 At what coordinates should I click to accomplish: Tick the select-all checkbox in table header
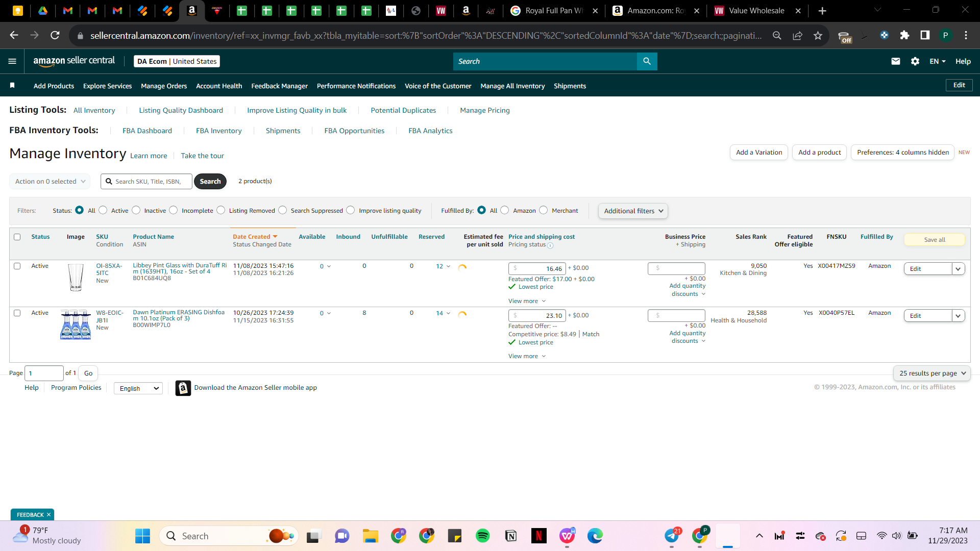pyautogui.click(x=17, y=237)
